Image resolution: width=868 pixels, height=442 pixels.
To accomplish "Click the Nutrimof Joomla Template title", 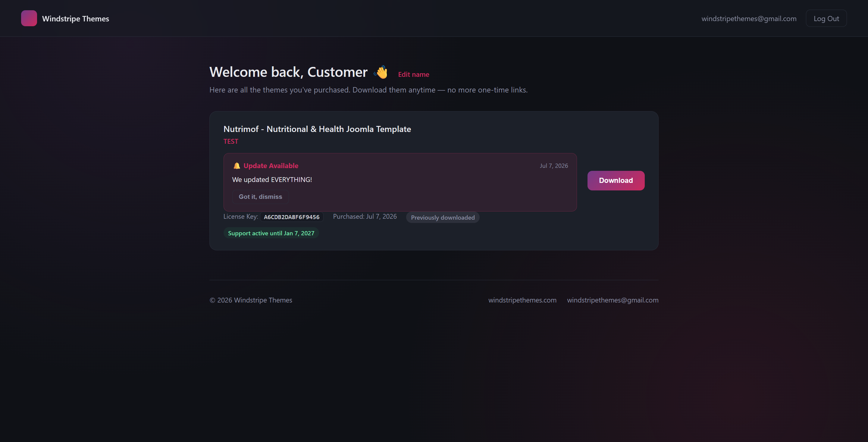I will pos(317,129).
